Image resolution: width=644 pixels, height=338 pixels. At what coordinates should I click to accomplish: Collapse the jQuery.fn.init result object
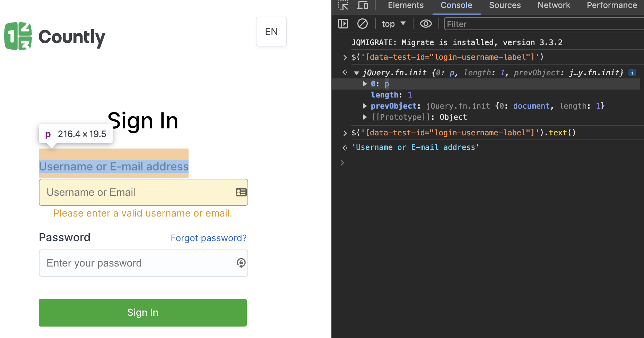(356, 73)
